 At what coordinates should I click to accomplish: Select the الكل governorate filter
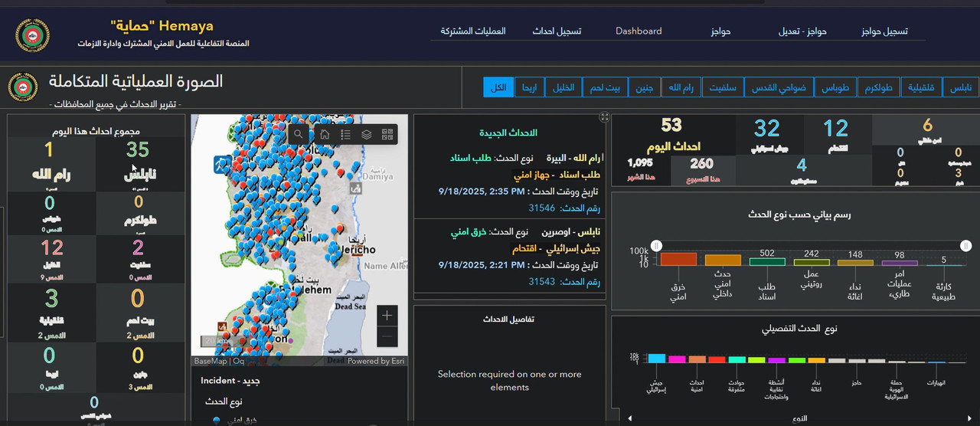click(498, 87)
